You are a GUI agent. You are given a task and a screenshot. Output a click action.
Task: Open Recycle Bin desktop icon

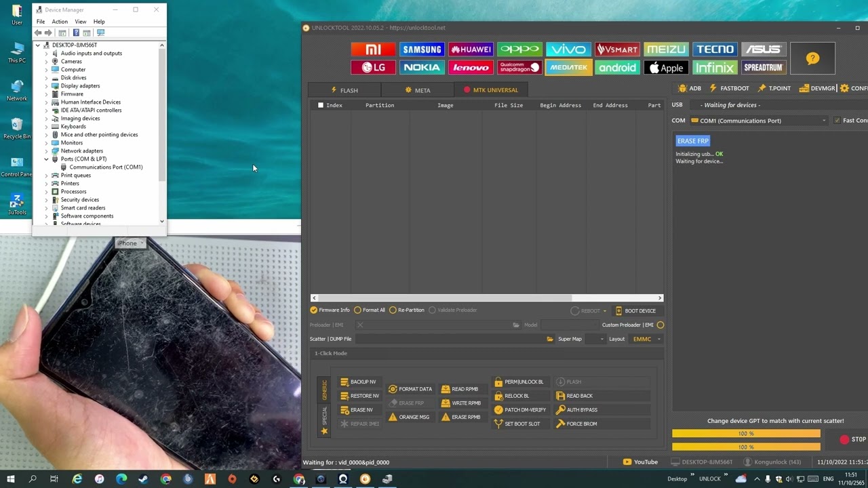tap(17, 127)
